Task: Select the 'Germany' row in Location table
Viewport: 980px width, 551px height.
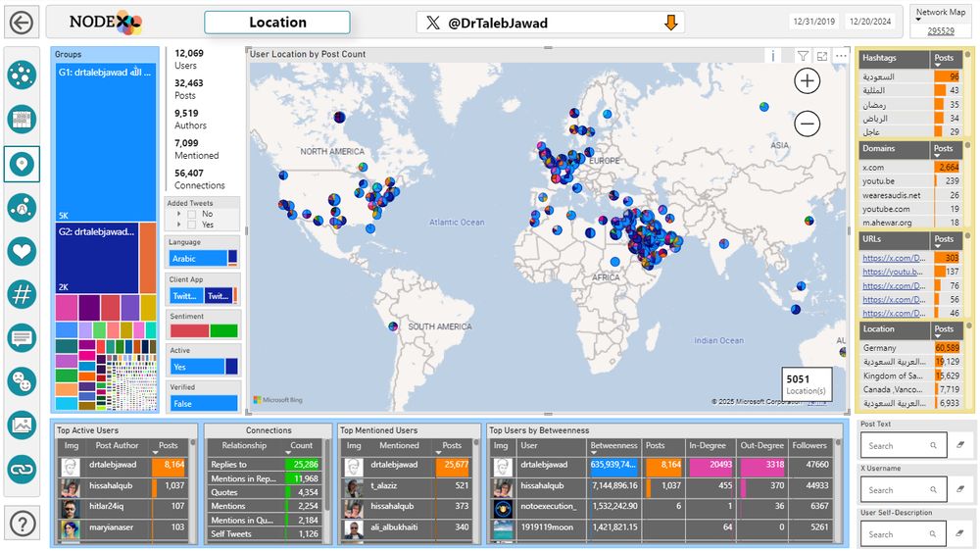Action: (x=910, y=348)
